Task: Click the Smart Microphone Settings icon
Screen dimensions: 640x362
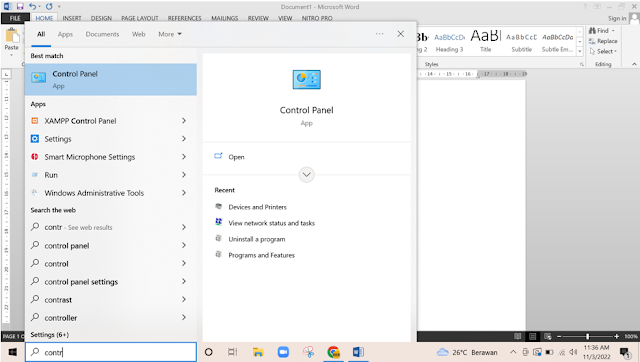Action: tap(35, 157)
